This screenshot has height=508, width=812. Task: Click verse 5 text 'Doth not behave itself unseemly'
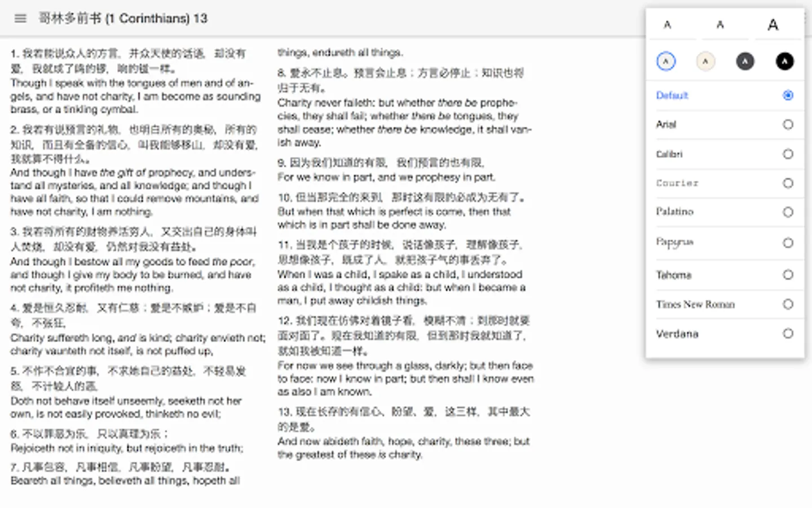point(87,401)
